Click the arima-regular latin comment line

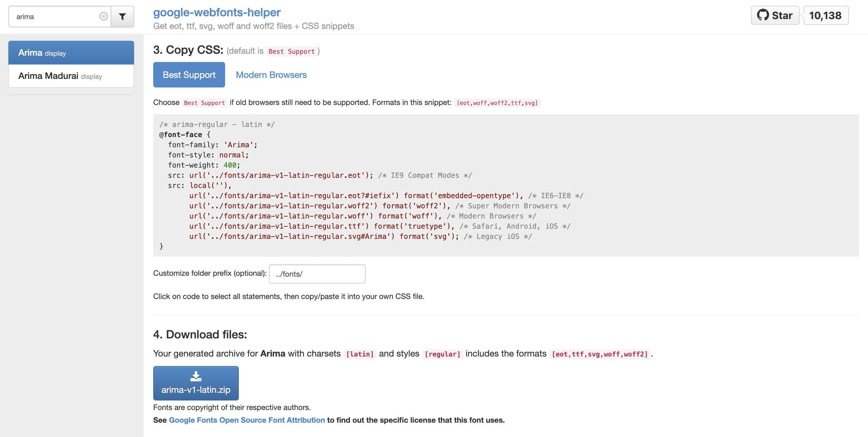click(x=217, y=124)
